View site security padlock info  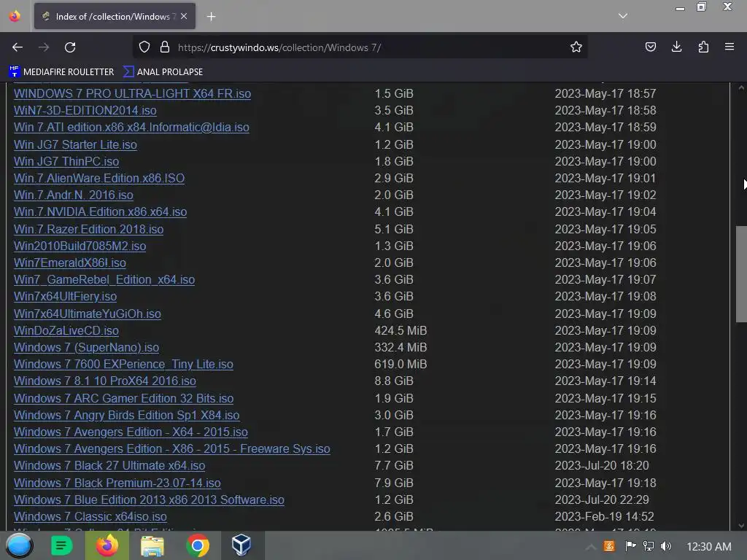[165, 47]
